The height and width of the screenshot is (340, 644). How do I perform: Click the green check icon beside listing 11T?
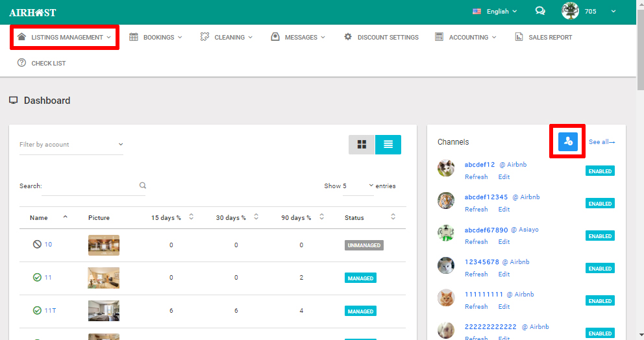click(37, 310)
